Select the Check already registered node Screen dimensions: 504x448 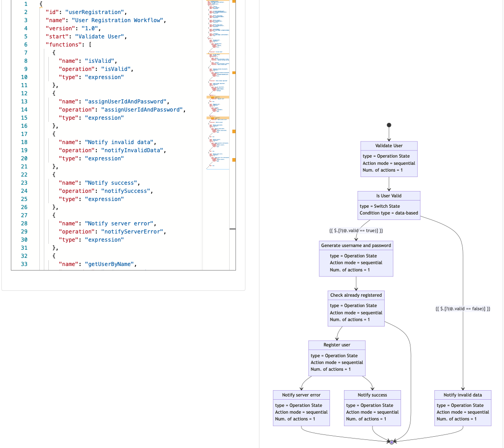[356, 309]
